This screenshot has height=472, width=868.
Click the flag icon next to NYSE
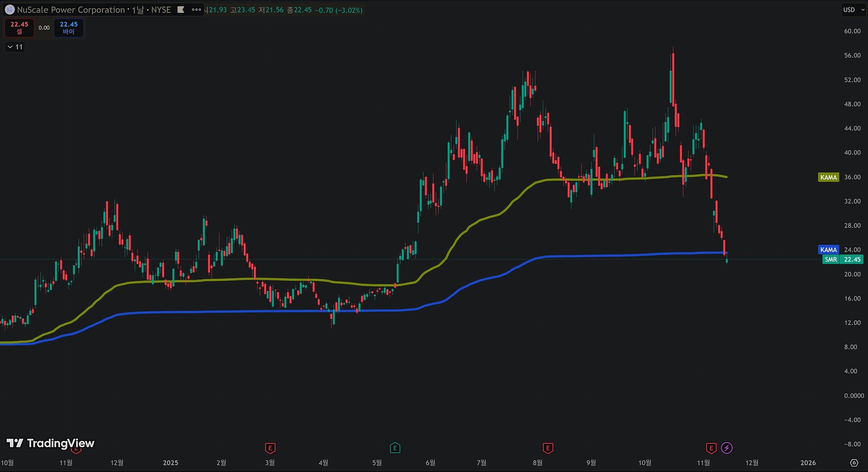181,9
